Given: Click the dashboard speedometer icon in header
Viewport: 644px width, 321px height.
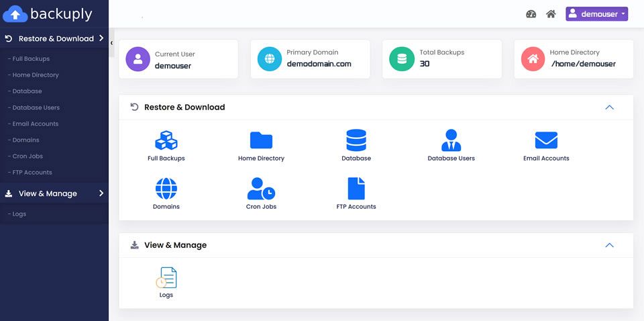Looking at the screenshot, I should (x=531, y=14).
